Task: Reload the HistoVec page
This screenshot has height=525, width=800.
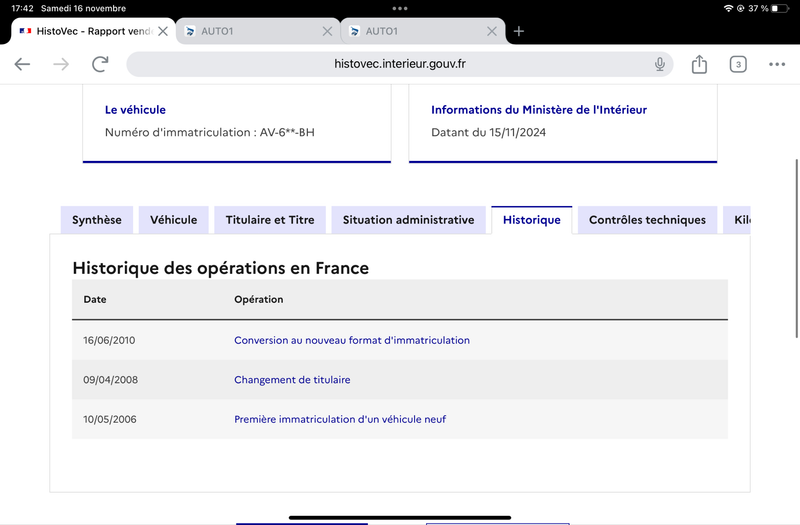Action: point(100,64)
